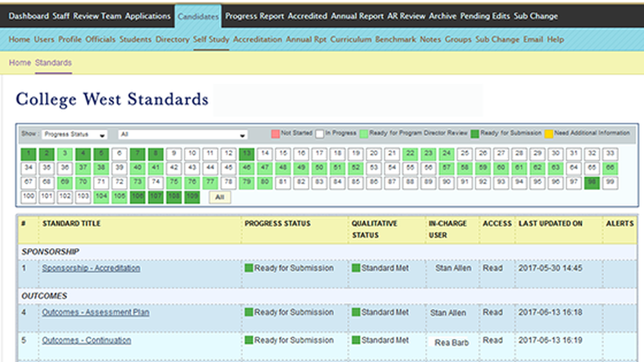Image resolution: width=644 pixels, height=362 pixels.
Task: Open Self Study submenu item
Action: coord(211,39)
